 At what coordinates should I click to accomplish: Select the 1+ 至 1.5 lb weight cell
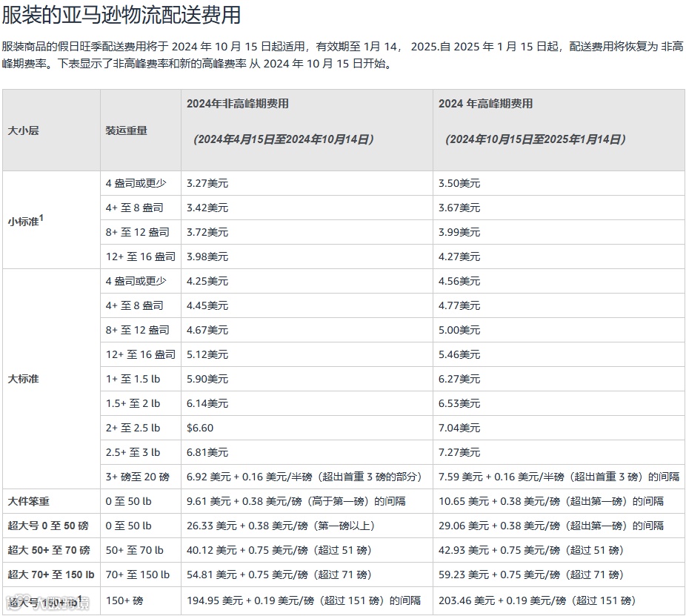click(141, 379)
